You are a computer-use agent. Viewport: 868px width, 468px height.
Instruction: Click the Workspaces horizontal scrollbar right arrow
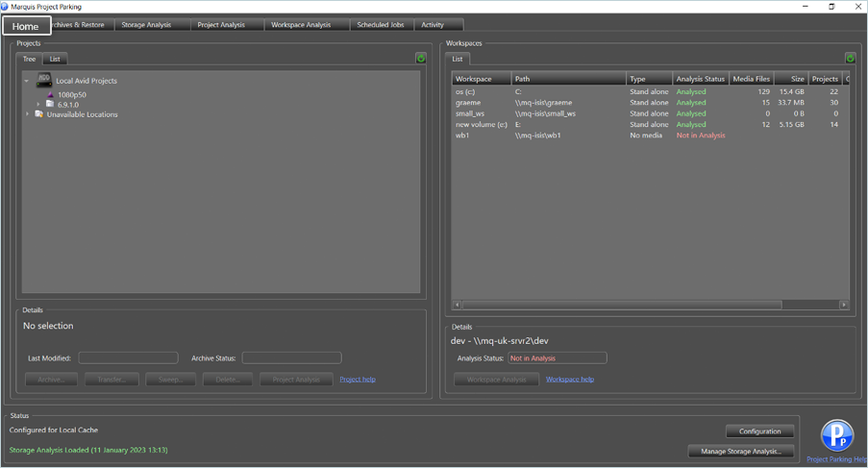[844, 305]
